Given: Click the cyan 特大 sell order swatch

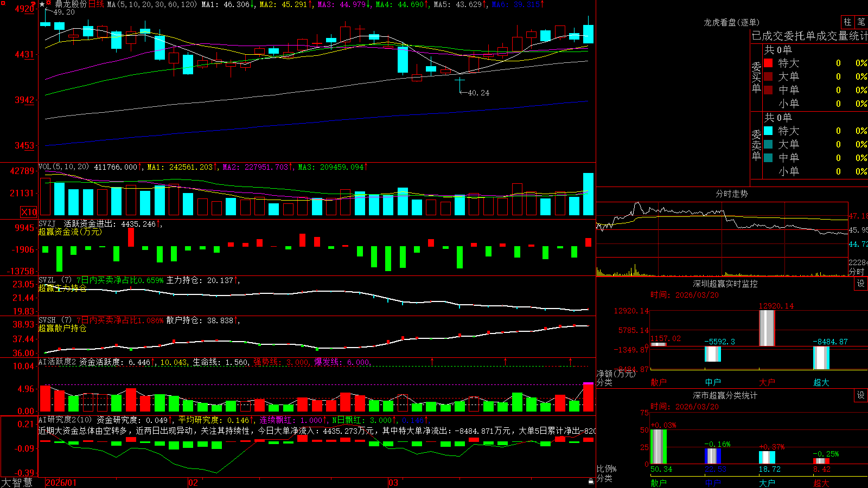Looking at the screenshot, I should (x=768, y=131).
